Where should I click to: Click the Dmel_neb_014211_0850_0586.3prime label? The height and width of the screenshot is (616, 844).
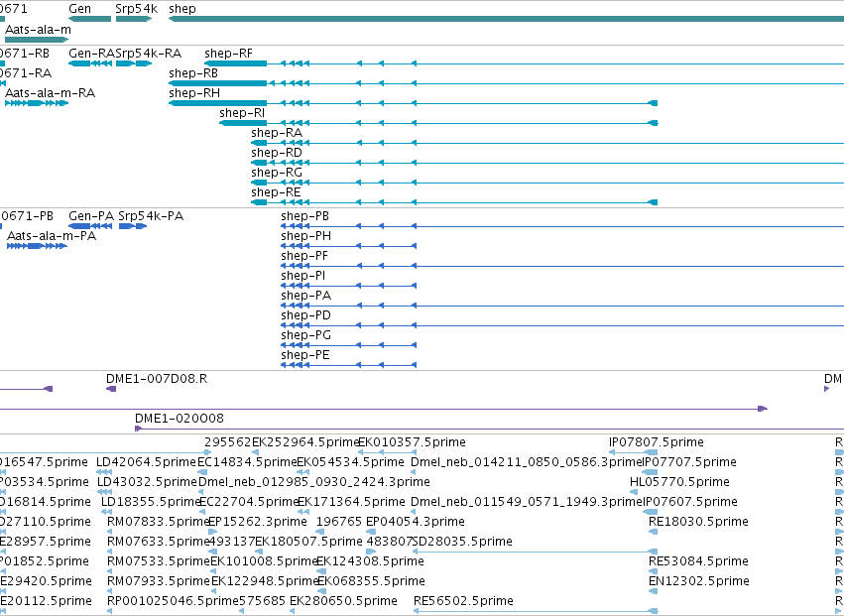tap(526, 462)
